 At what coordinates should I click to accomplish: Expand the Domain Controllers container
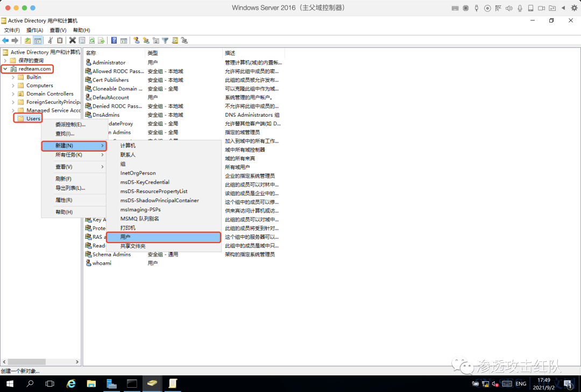click(x=13, y=94)
